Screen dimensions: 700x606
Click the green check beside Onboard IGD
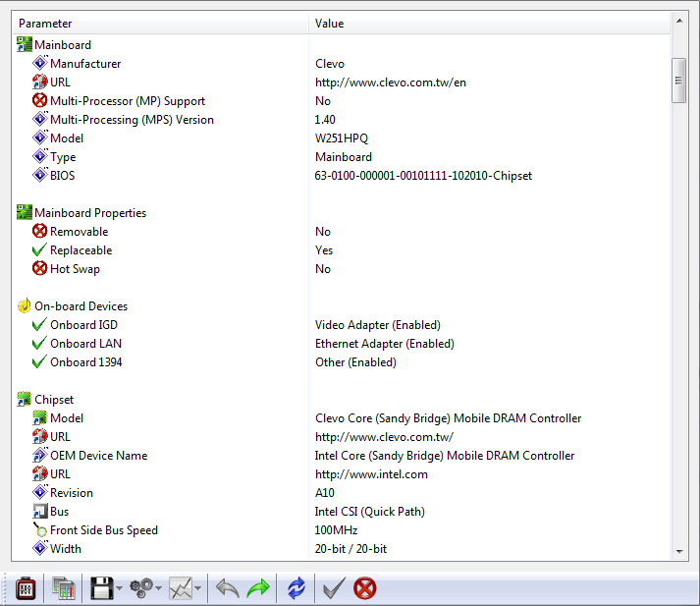[x=39, y=324]
